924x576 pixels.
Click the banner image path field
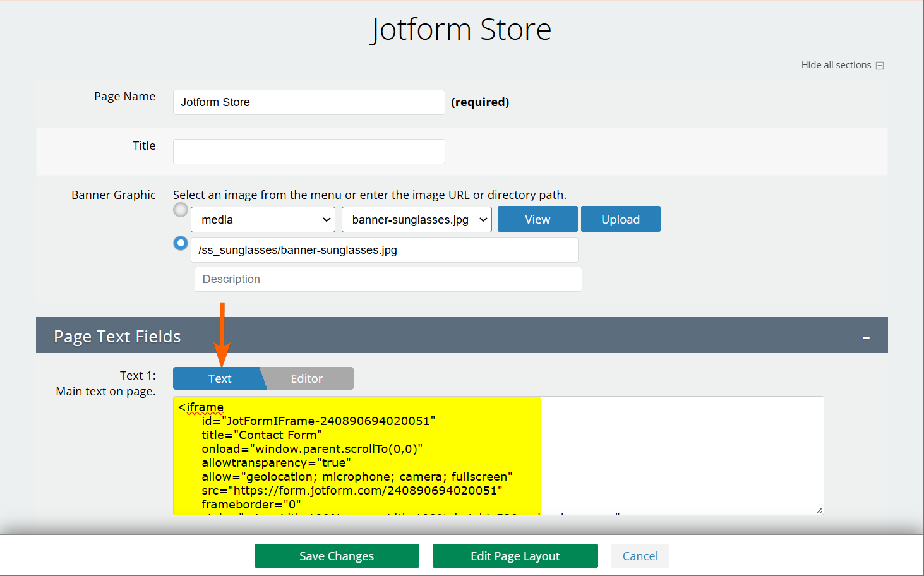click(x=384, y=250)
